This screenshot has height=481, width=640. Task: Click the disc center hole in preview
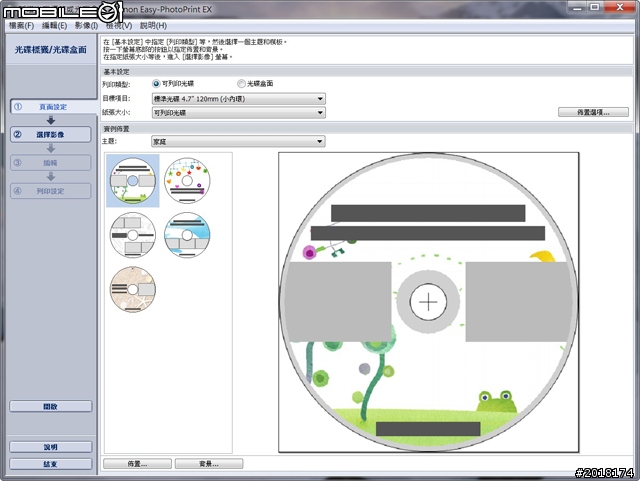[x=428, y=302]
